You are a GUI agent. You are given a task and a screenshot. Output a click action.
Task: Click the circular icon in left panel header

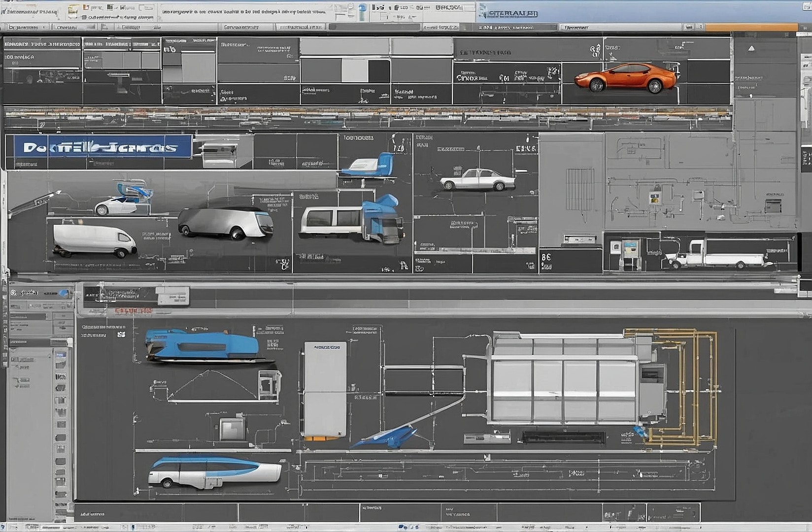(13, 293)
